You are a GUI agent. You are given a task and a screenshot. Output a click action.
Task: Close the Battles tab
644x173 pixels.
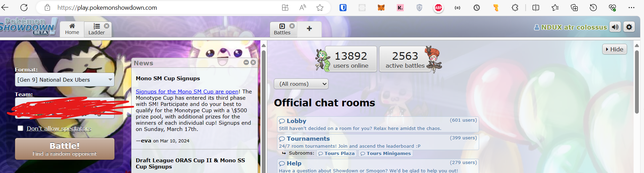292,26
